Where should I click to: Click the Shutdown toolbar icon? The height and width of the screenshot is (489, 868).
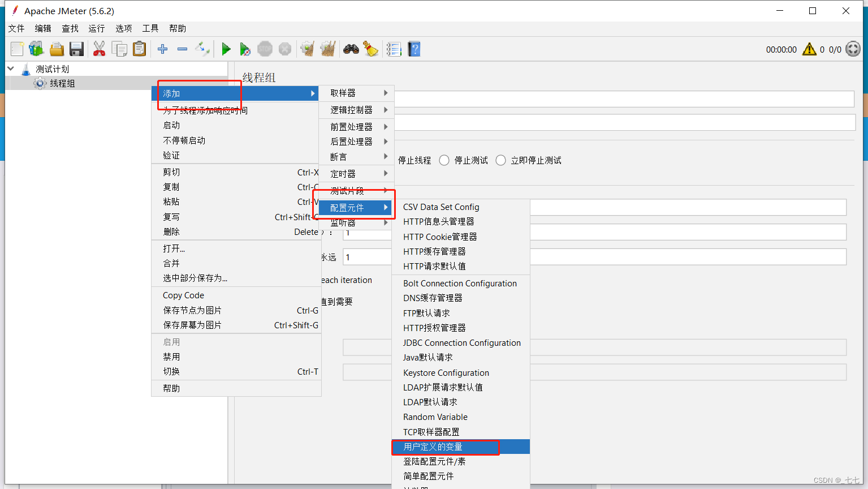point(285,49)
